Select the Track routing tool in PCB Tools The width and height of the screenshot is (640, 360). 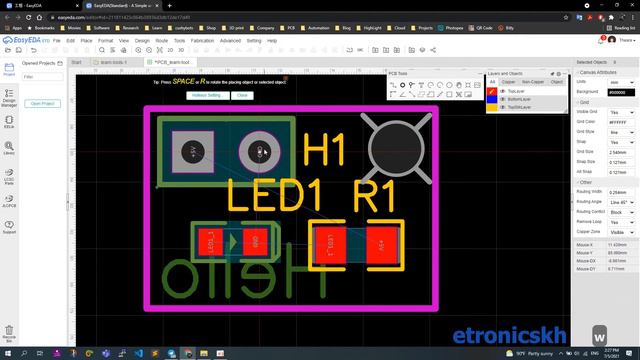(x=393, y=85)
